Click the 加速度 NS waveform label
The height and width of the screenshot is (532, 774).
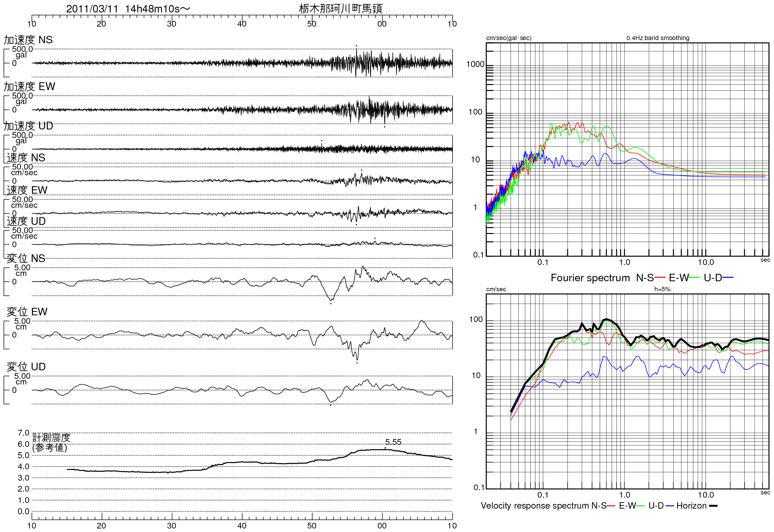point(28,40)
